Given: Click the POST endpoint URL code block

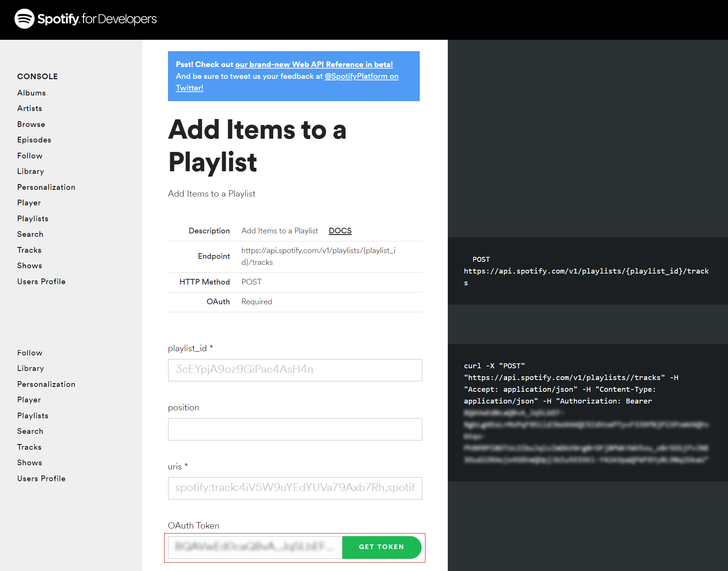Looking at the screenshot, I should (587, 271).
